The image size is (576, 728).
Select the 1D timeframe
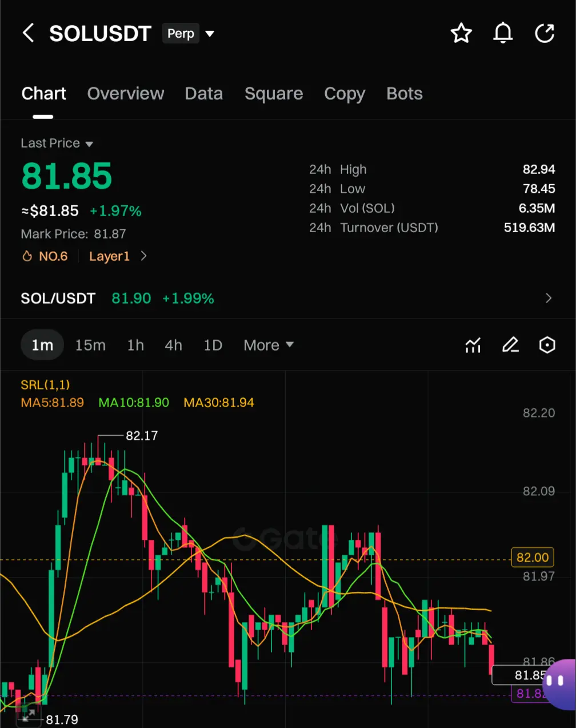pos(213,345)
